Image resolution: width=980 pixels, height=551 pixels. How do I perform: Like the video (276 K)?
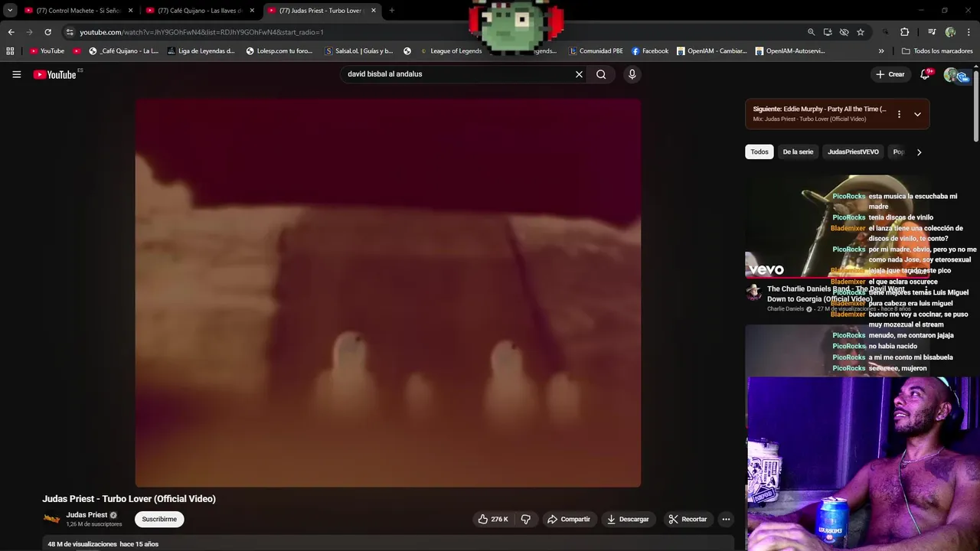[x=493, y=519]
